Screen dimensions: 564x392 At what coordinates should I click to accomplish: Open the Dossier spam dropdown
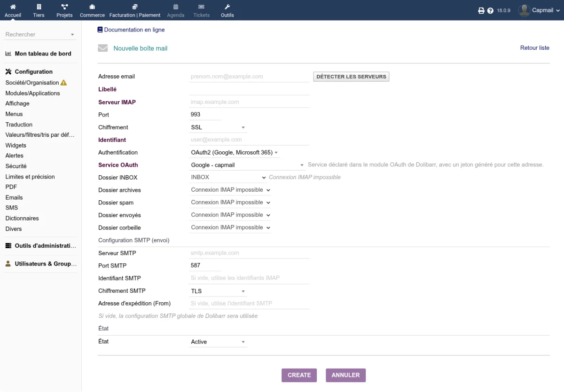coord(230,203)
